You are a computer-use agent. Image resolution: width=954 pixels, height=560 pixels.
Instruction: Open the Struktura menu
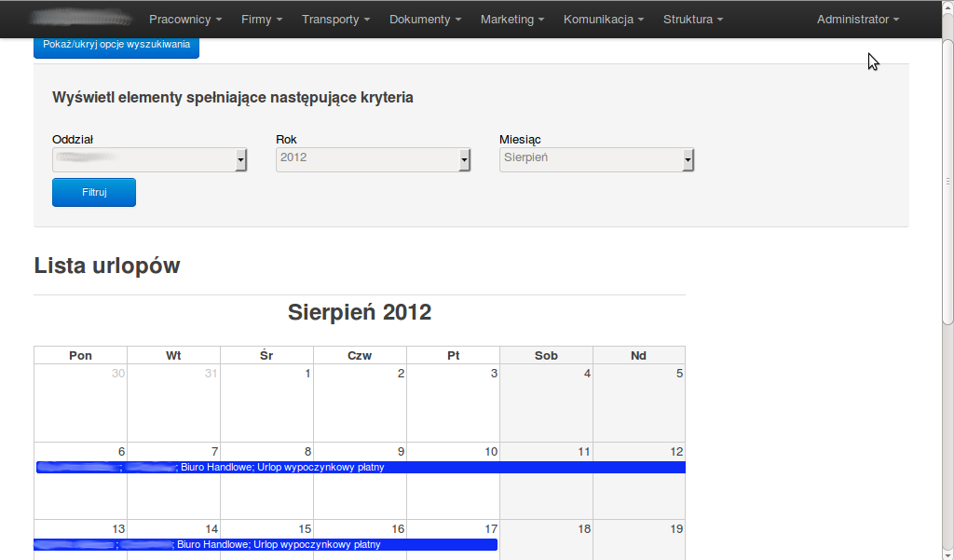pos(692,20)
